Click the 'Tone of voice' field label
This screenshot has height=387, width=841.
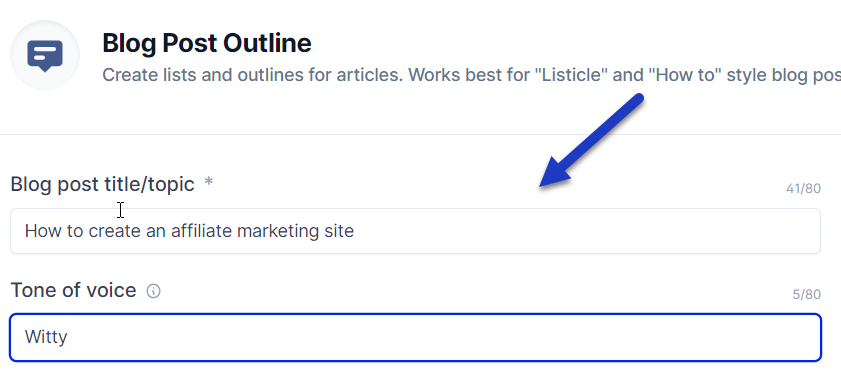coord(73,291)
